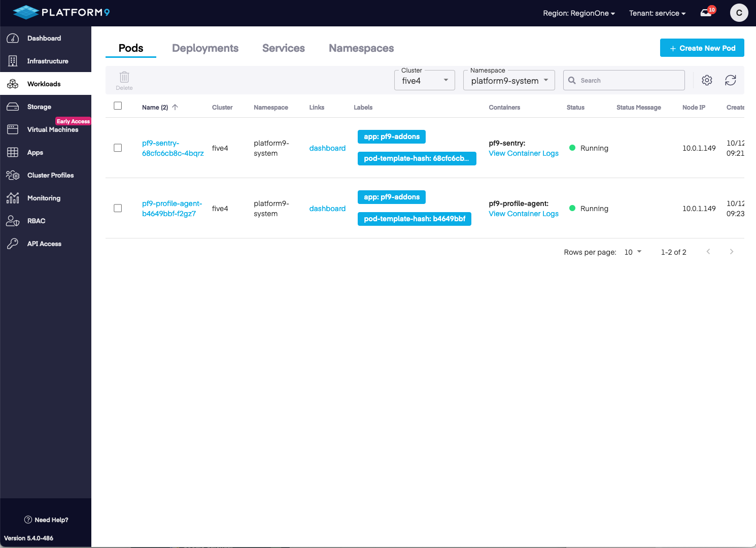Click the RBAC user-lock icon

coord(13,221)
